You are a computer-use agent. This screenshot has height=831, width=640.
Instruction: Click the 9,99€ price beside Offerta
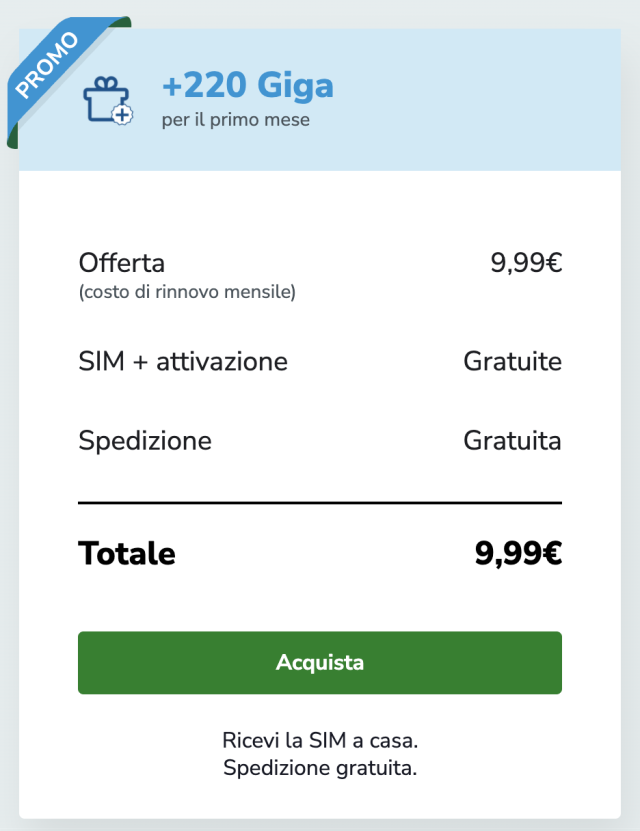525,263
